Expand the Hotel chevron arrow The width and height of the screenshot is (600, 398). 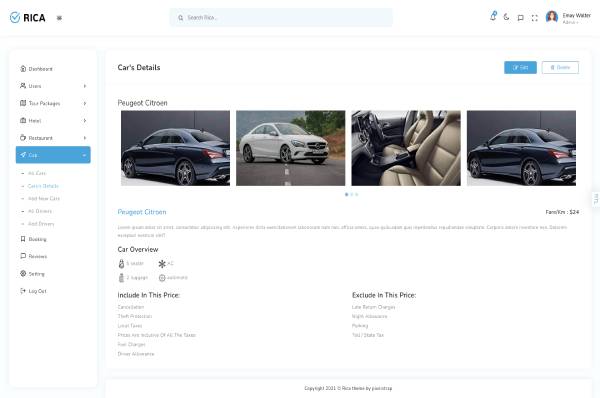(x=85, y=121)
